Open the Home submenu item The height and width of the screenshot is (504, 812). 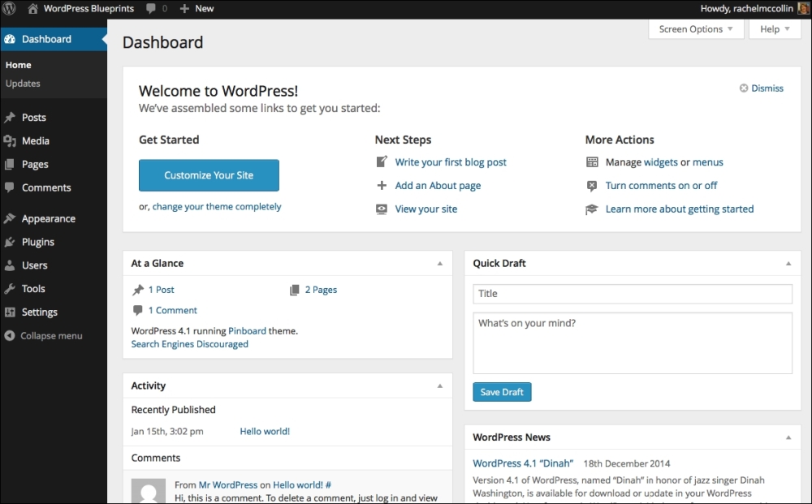pos(18,65)
